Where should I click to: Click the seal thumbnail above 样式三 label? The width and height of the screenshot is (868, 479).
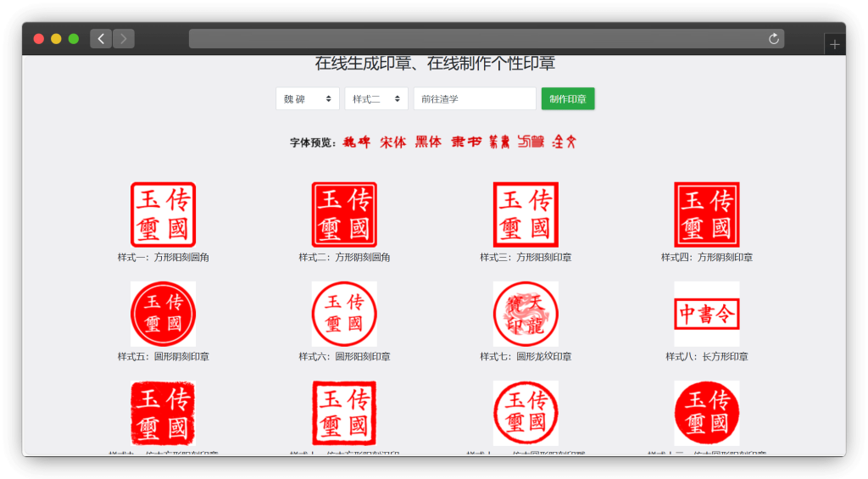526,214
